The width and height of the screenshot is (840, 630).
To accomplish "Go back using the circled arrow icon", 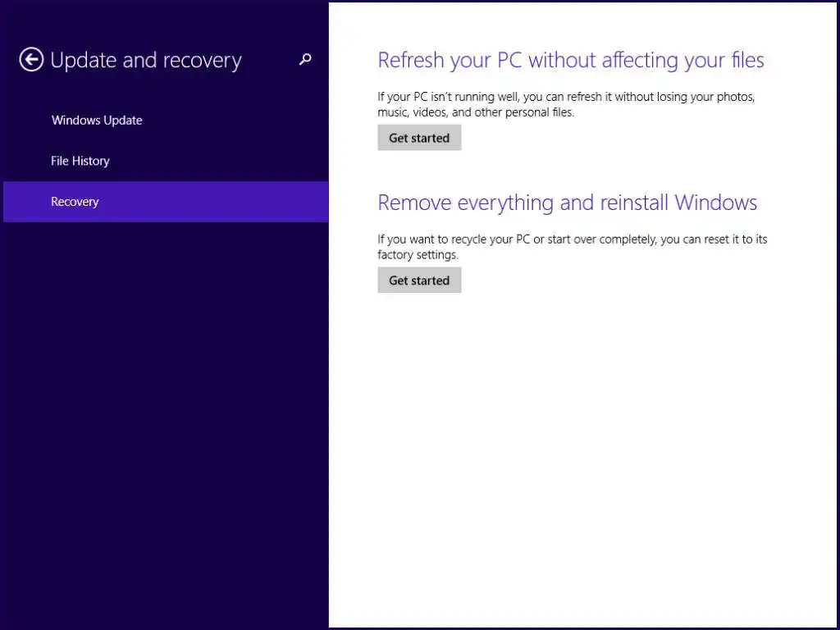I will [x=31, y=59].
